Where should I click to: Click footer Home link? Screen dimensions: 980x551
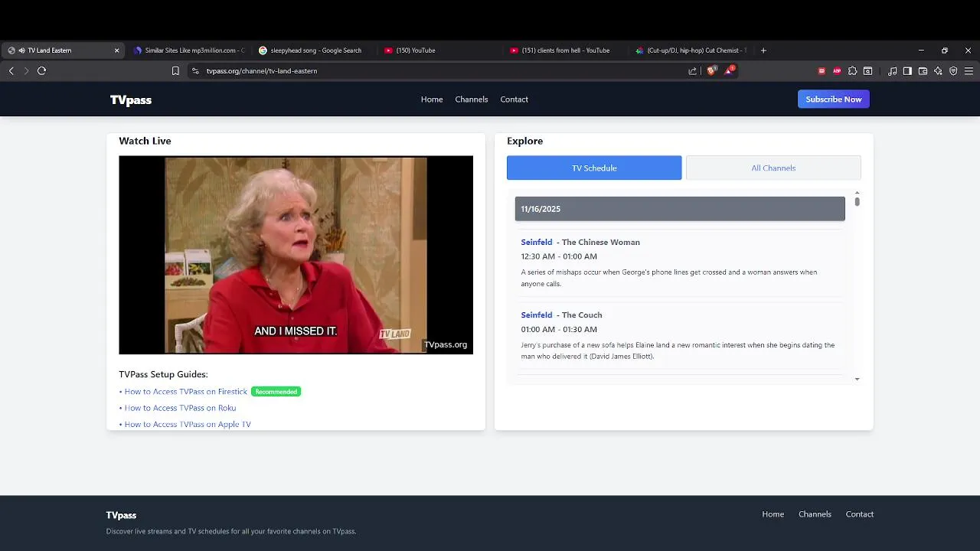point(773,514)
